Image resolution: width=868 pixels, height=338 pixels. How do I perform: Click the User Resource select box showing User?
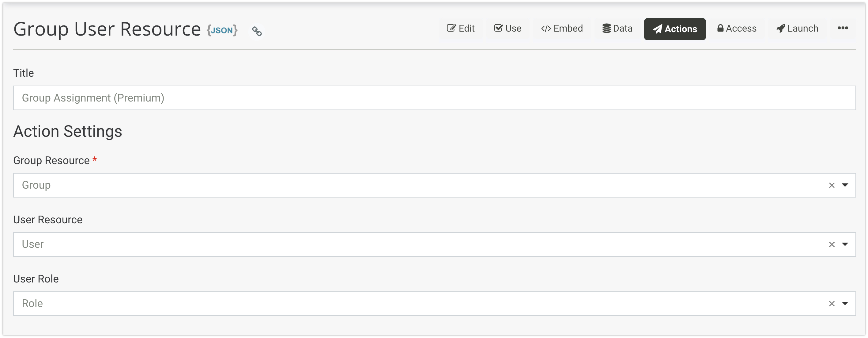[404, 244]
